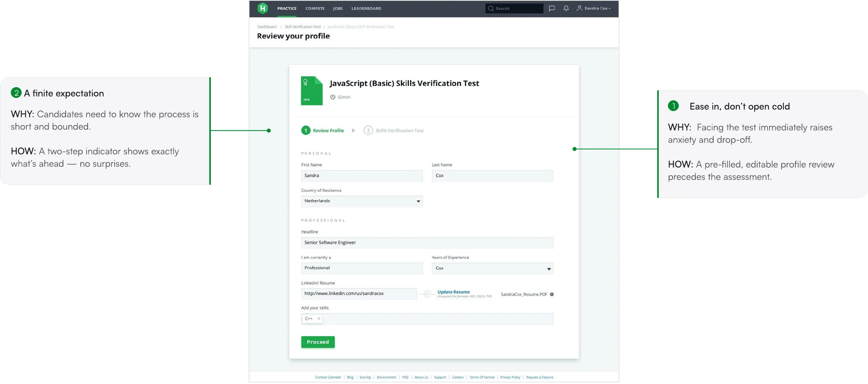The height and width of the screenshot is (384, 868).
Task: Click the JavaScript (Basic) Skill Verification Test breadcrumb
Action: 361,27
